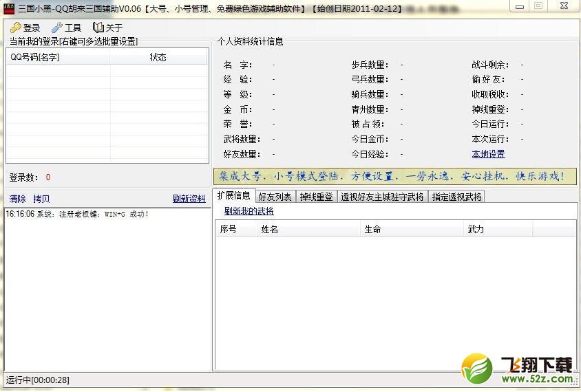Click the 荣誉 statistic label

click(237, 124)
